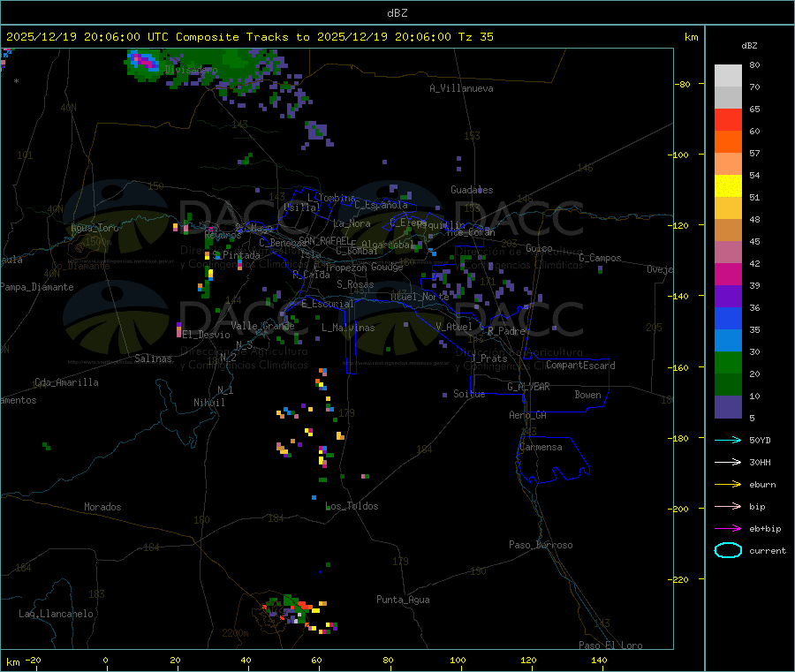Click the white 30HM track arrow in legend
The height and width of the screenshot is (672, 795).
click(x=728, y=462)
